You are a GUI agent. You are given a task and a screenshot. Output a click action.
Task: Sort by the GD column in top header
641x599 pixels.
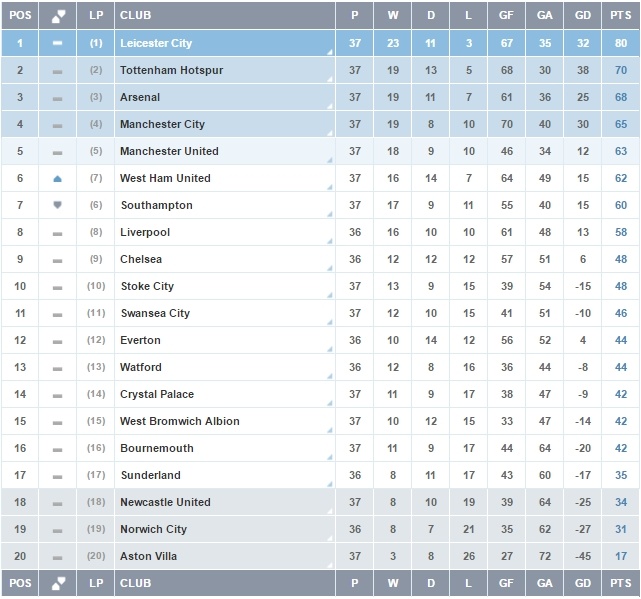pos(581,15)
